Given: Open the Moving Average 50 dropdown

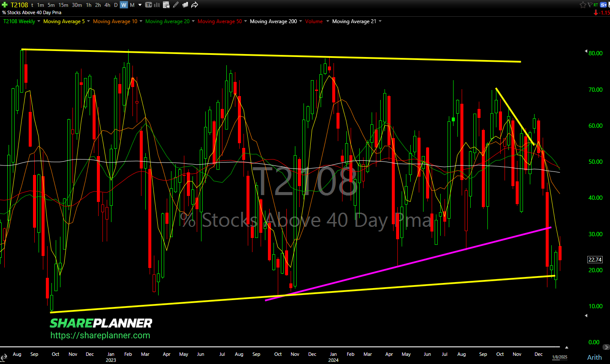Looking at the screenshot, I should (245, 21).
